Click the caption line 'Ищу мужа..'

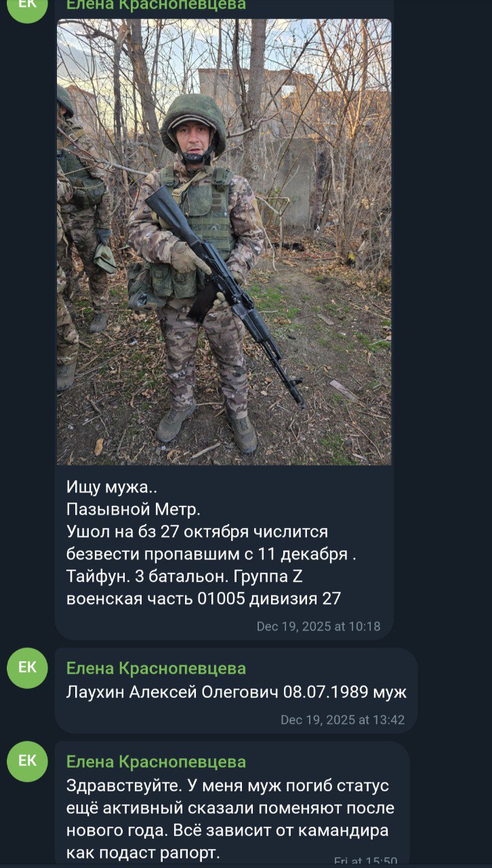click(107, 486)
